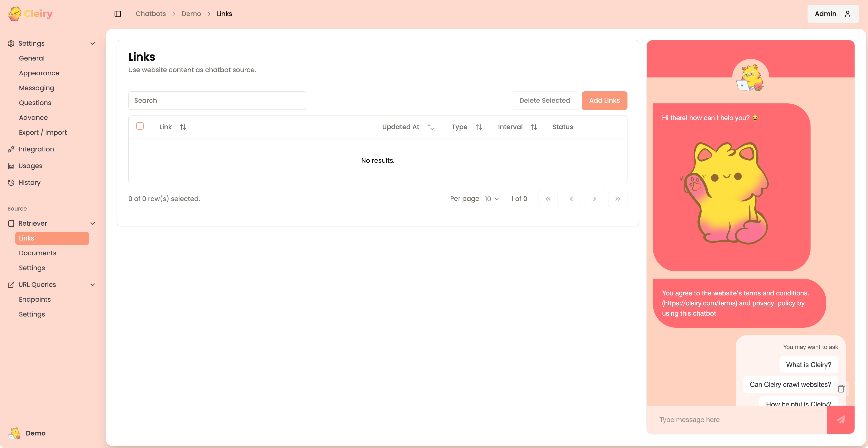Screen dimensions: 868x448
Task: Open Endpoints under URL Queries
Action: (35, 299)
